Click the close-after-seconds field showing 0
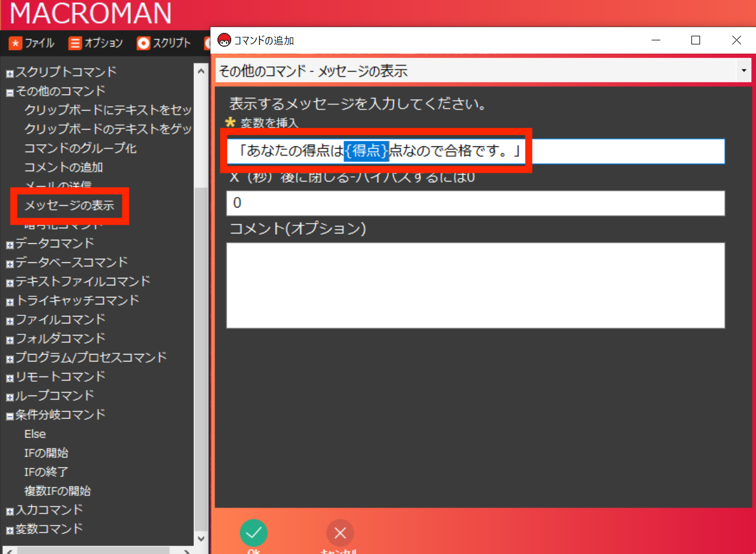This screenshot has height=554, width=756. (x=476, y=203)
